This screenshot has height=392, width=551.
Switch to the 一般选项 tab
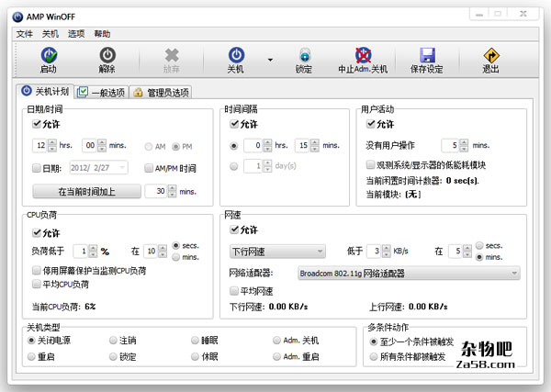pyautogui.click(x=101, y=93)
